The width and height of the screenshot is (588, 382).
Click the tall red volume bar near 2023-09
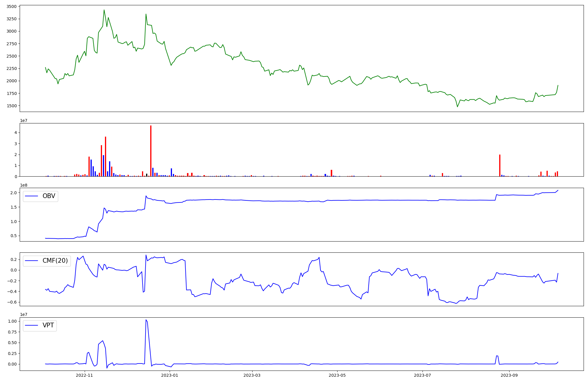pyautogui.click(x=500, y=165)
